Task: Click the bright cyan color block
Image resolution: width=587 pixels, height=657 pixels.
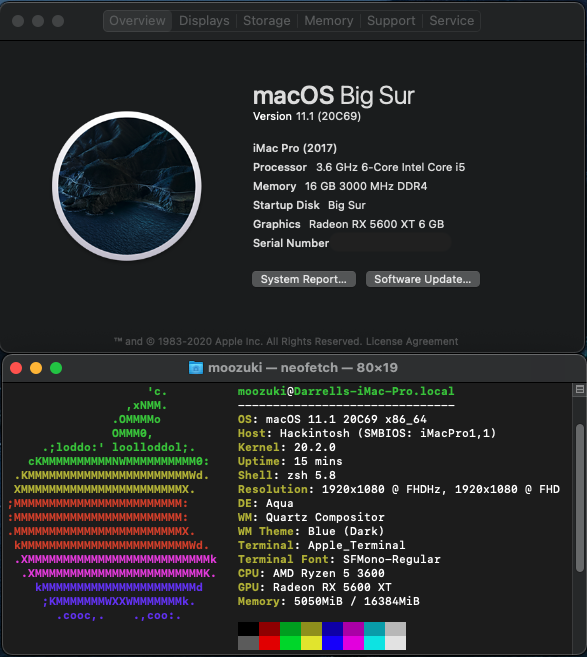Action: pos(374,643)
